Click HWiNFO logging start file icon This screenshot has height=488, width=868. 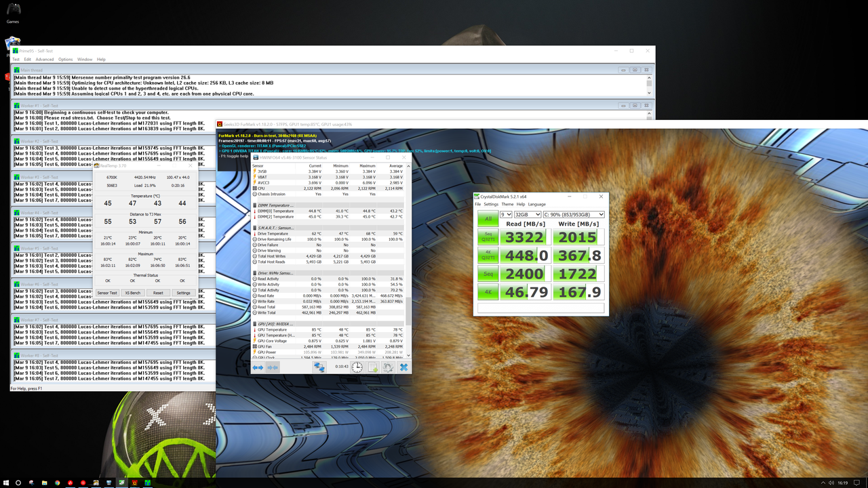(372, 367)
